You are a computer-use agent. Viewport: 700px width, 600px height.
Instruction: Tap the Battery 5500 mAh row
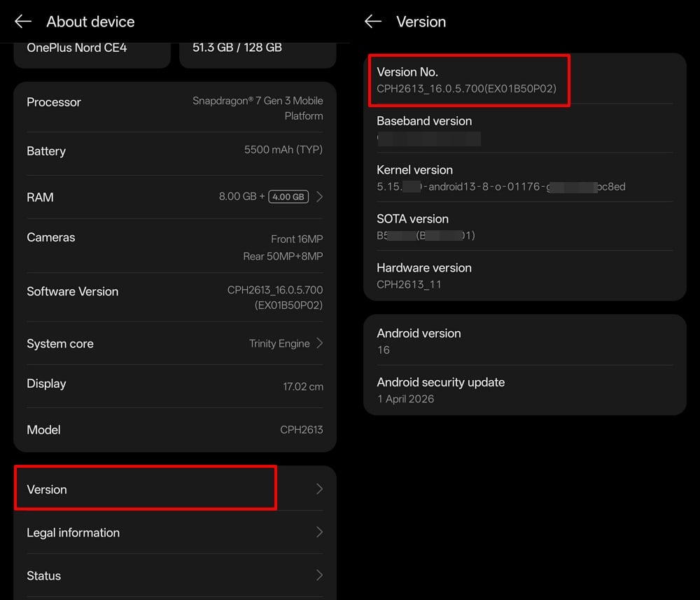coord(174,151)
